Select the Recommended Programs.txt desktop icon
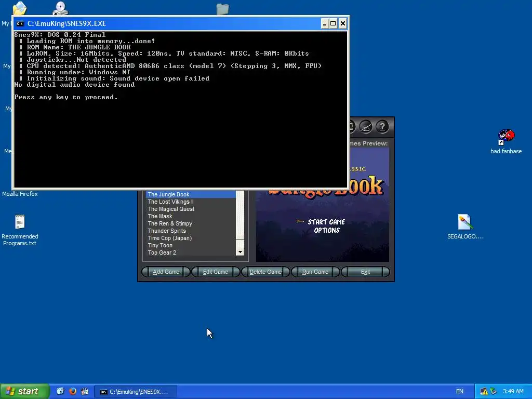The width and height of the screenshot is (532, 399). point(20,222)
